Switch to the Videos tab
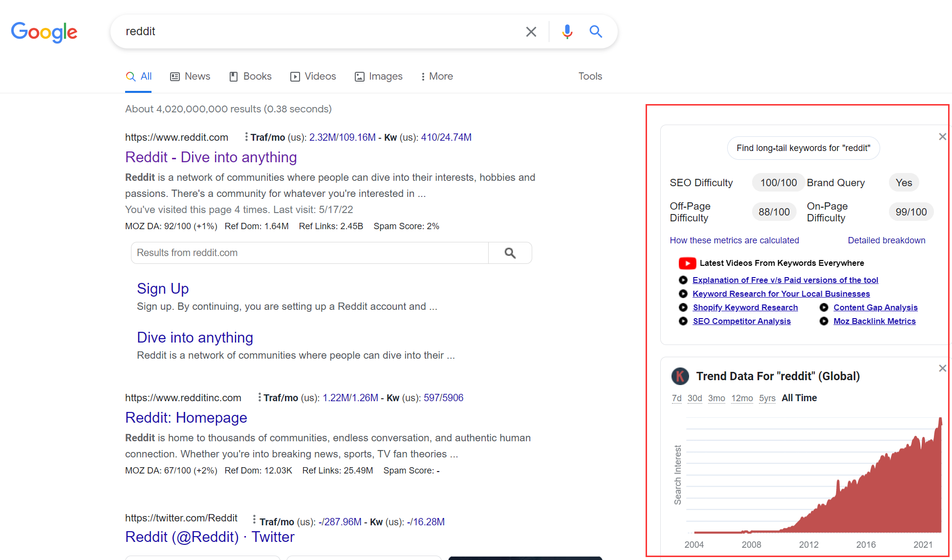The image size is (952, 560). coord(313,76)
